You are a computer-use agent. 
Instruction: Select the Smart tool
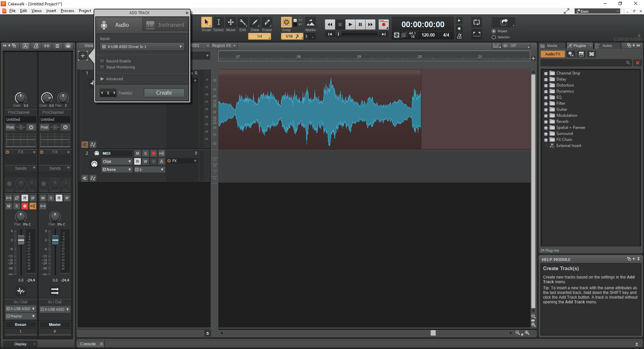coord(206,22)
